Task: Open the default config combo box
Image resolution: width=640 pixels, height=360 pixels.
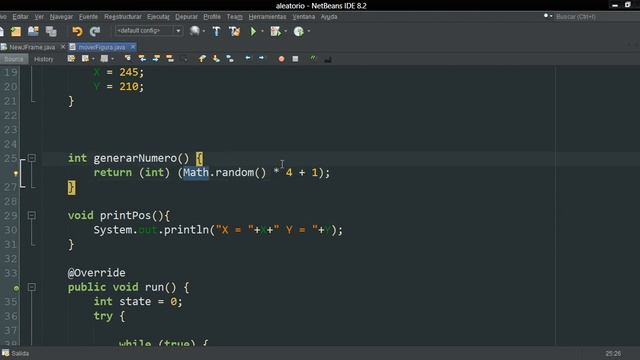Action: (149, 31)
